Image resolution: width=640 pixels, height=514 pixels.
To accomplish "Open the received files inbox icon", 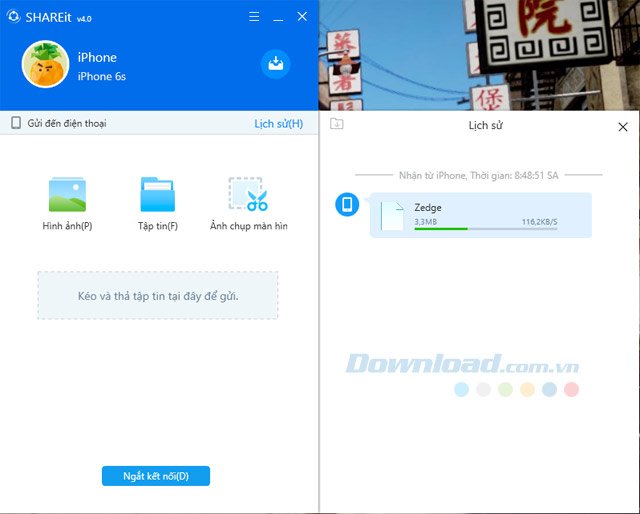I will click(276, 64).
